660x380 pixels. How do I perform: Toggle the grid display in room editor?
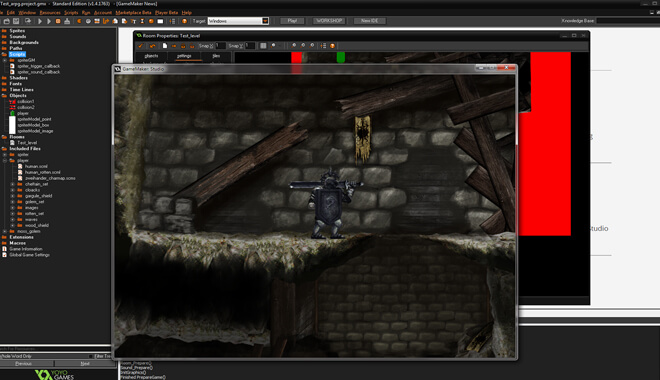tap(263, 45)
